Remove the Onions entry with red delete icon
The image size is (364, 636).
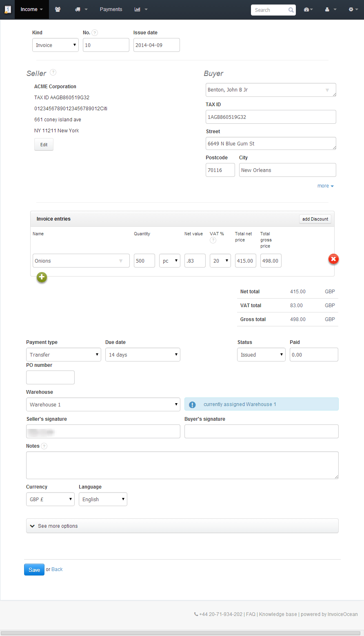click(333, 259)
